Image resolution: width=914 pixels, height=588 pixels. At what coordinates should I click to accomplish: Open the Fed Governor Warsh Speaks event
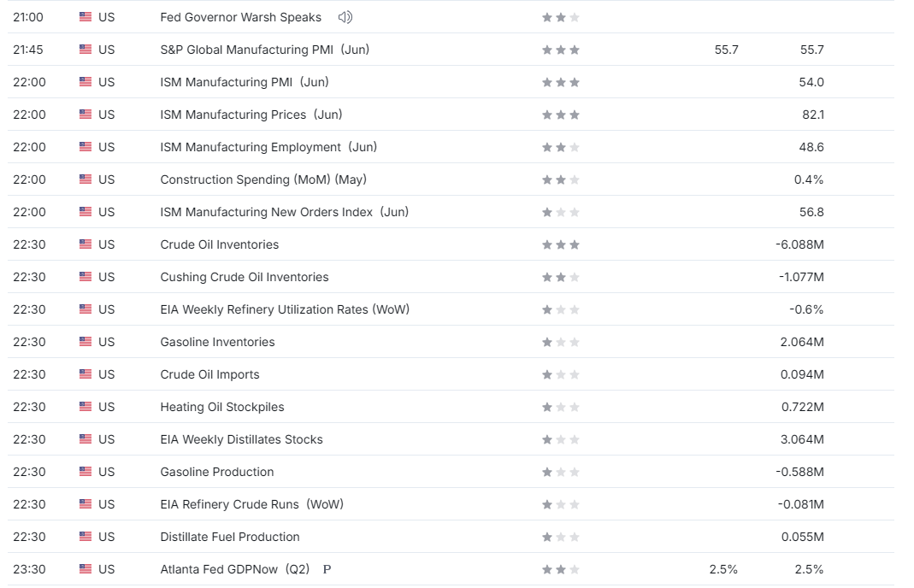[x=241, y=17]
